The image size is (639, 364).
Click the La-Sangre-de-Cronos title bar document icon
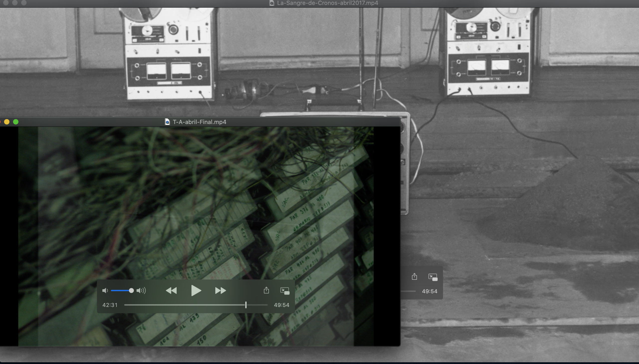[x=272, y=3]
